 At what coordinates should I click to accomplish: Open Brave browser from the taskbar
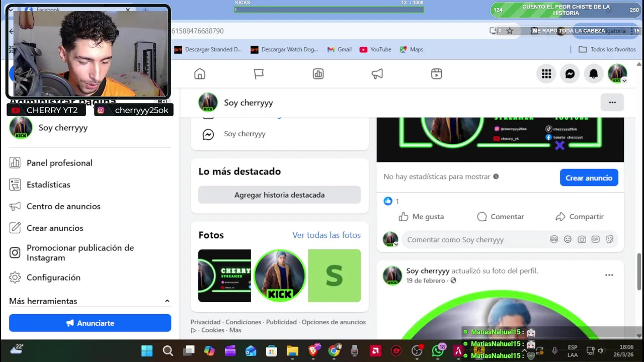point(313,351)
